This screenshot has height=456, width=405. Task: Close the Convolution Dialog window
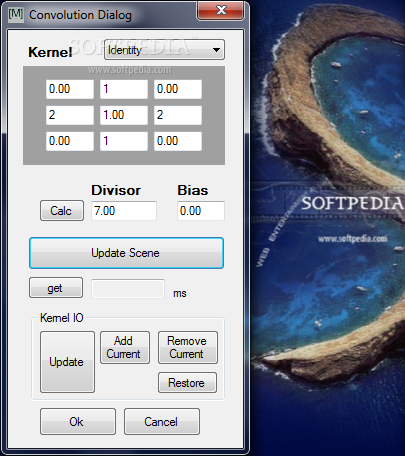click(221, 10)
